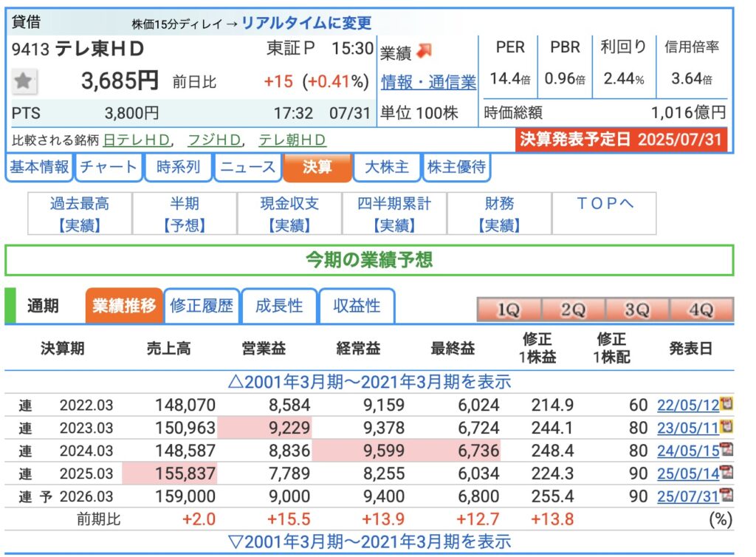
Task: Jump to 四半期累計【実績】 section
Action: pos(394,213)
